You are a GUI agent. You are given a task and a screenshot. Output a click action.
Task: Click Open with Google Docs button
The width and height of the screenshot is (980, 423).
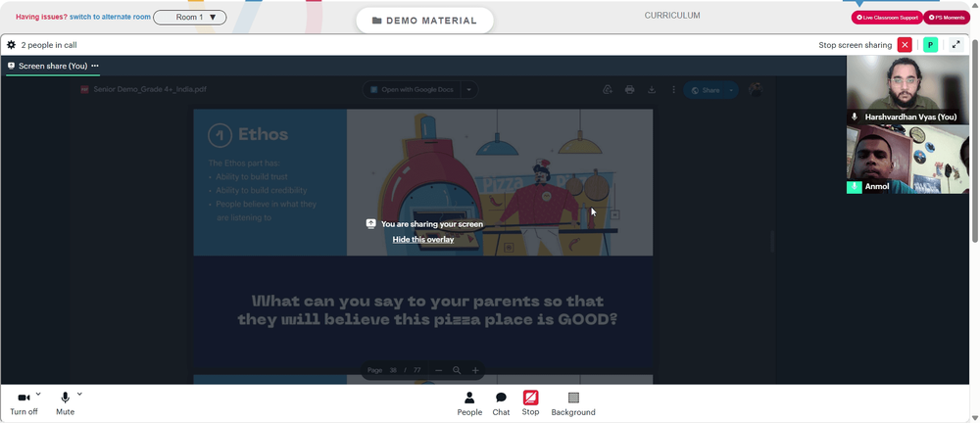click(413, 90)
